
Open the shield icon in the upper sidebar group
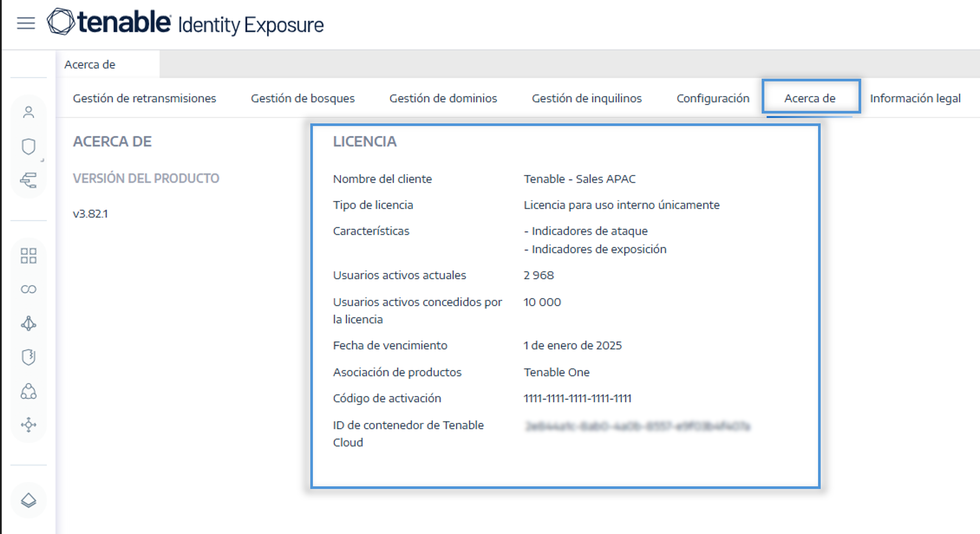click(x=28, y=146)
